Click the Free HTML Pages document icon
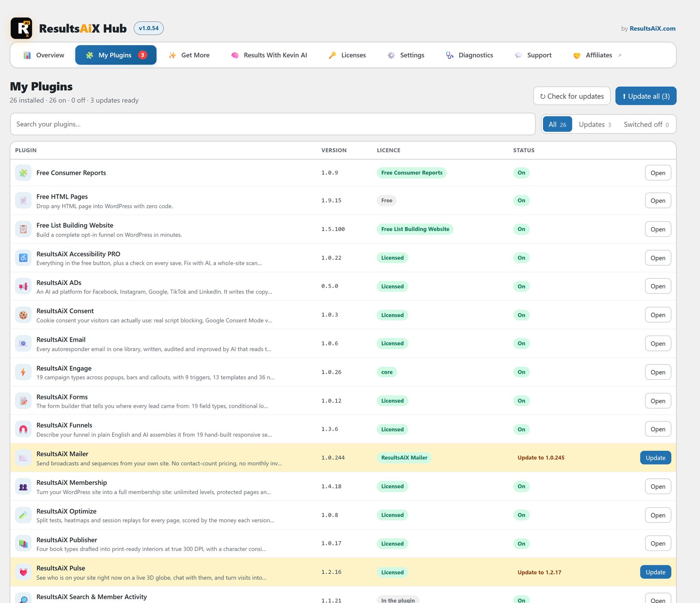The height and width of the screenshot is (603, 700). 23,200
